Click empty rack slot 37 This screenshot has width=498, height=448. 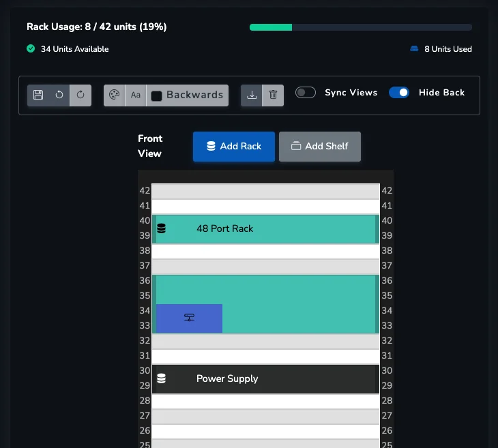(x=265, y=267)
